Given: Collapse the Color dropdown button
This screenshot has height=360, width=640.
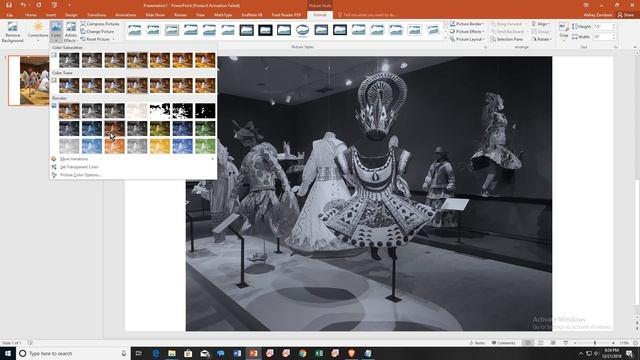Looking at the screenshot, I should pyautogui.click(x=56, y=32).
